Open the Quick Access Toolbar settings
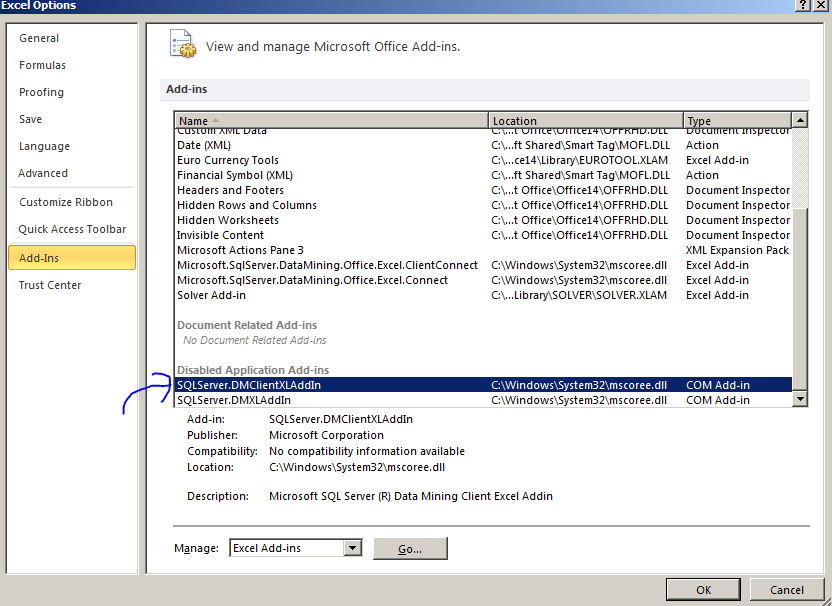 point(73,228)
